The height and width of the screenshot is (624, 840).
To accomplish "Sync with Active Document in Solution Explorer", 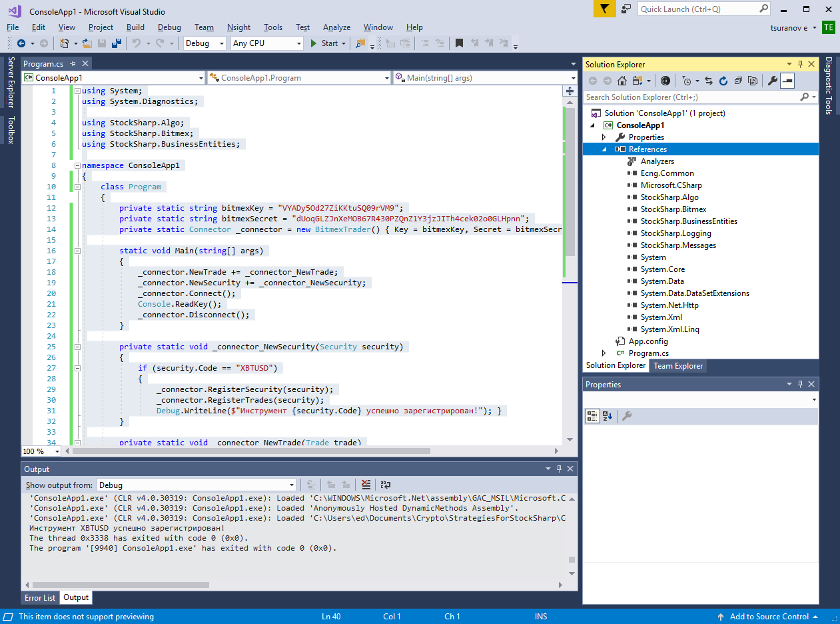I will click(x=708, y=81).
